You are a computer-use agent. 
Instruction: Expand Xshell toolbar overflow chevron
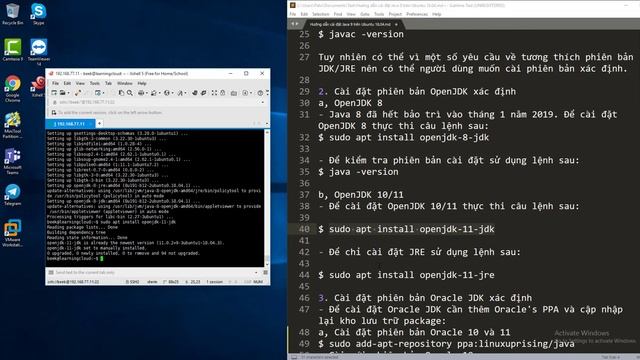267,93
